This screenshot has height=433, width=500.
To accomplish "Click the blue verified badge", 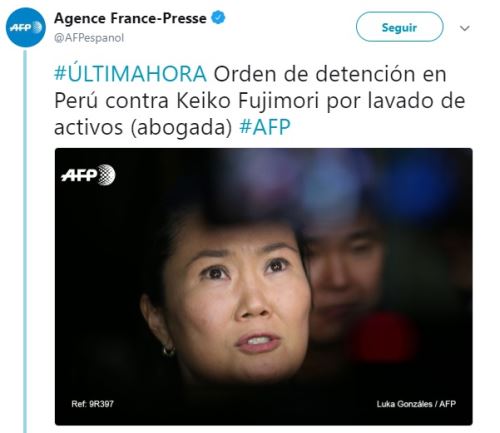I will [219, 18].
